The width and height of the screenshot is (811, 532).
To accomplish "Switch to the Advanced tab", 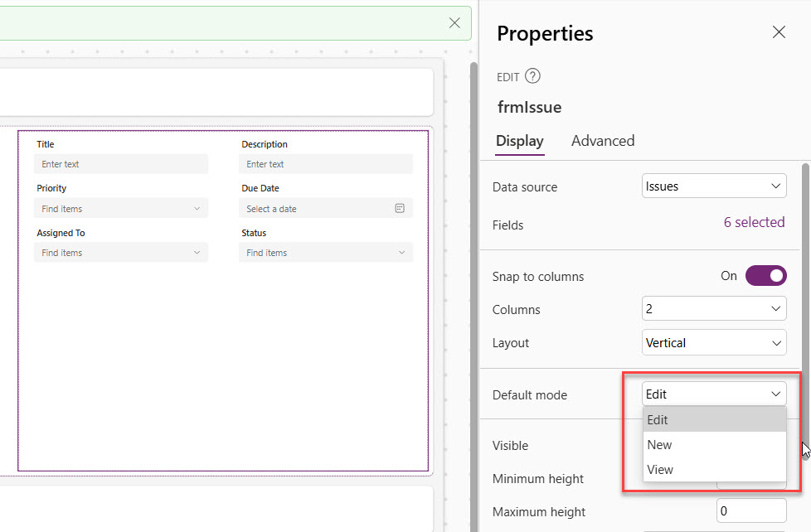I will [x=603, y=141].
